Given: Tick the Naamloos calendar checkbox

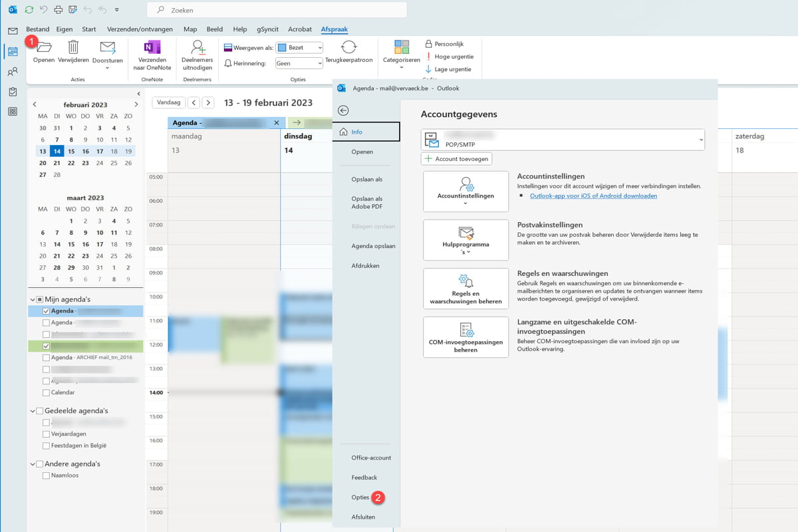Looking at the screenshot, I should pos(46,475).
